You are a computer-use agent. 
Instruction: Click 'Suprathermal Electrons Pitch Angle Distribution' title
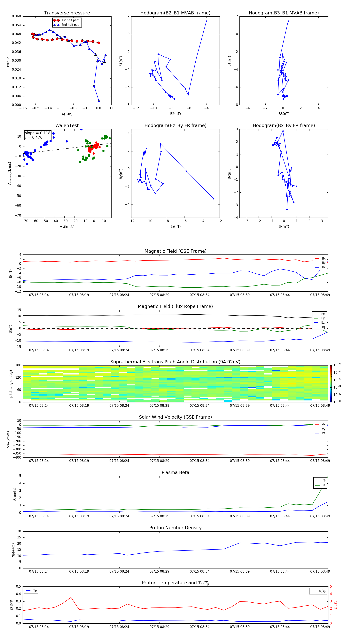pyautogui.click(x=175, y=362)
